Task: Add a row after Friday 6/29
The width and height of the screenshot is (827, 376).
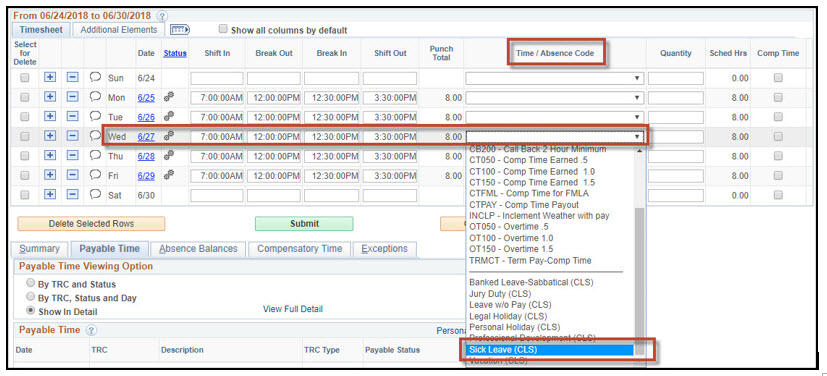Action: (x=50, y=176)
